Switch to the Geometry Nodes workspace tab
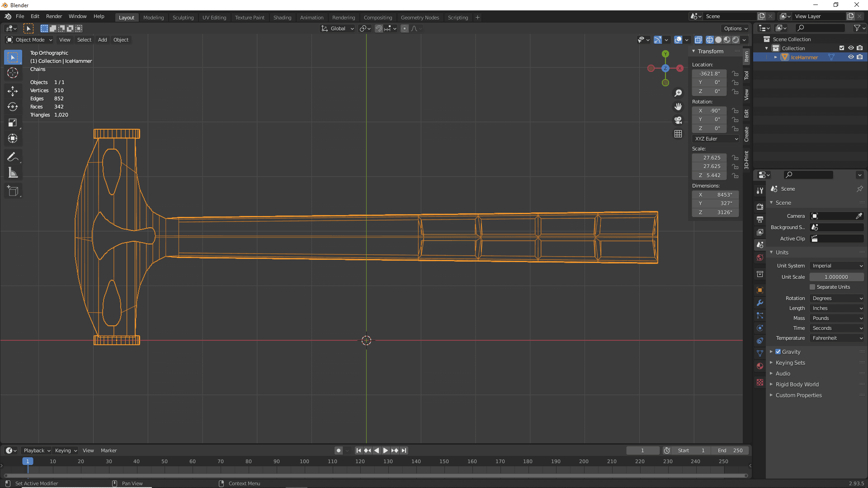The height and width of the screenshot is (488, 868). [x=420, y=18]
